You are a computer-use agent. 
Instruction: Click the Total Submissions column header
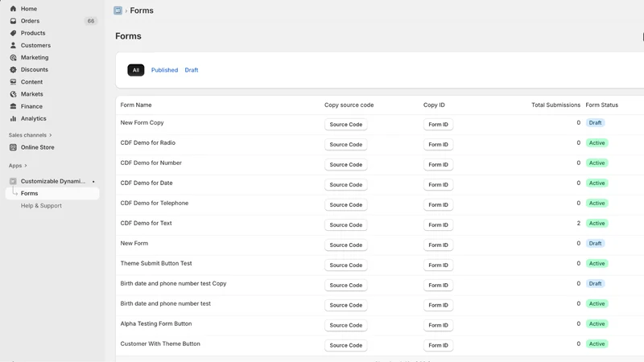pos(555,105)
